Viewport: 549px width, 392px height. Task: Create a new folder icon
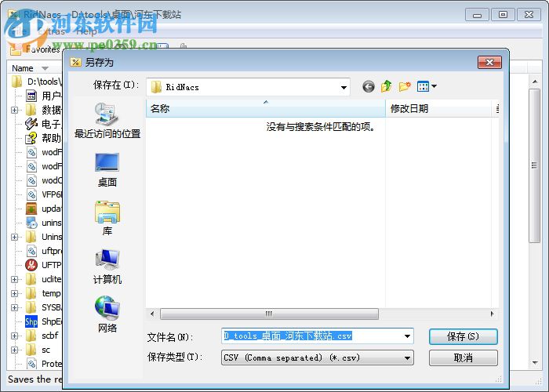[405, 86]
